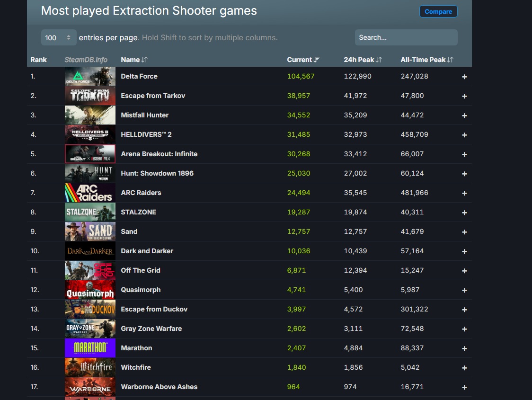Click the Quasimorph thumbnail

coord(90,290)
